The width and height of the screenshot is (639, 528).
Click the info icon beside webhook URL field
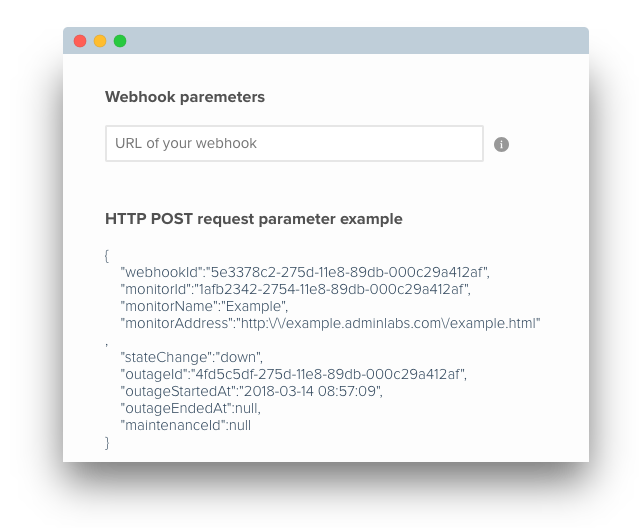pos(501,144)
